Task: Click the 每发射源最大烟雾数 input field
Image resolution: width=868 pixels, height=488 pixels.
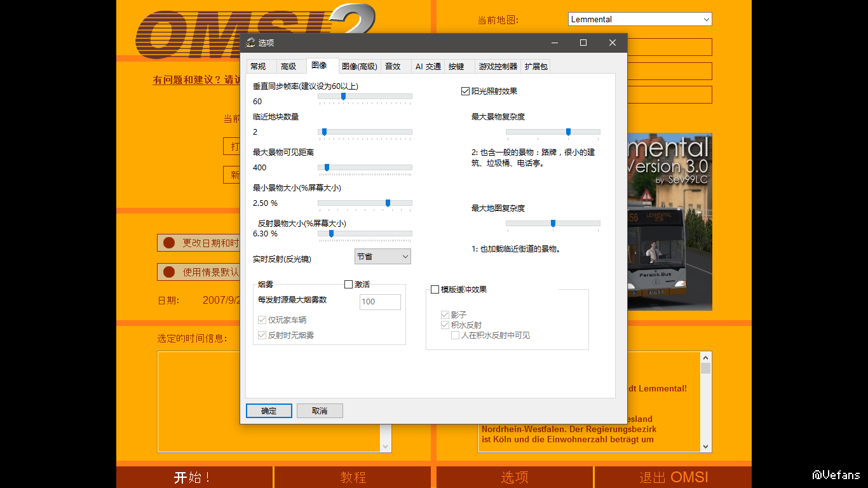Action: click(380, 302)
